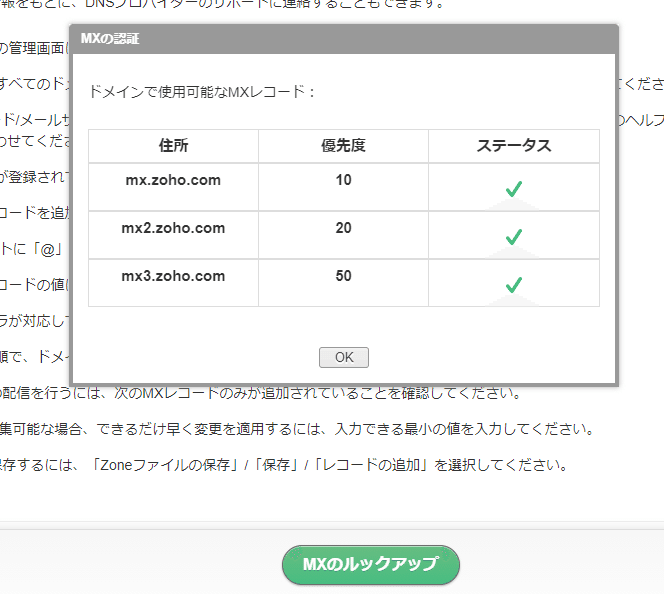The image size is (664, 594).
Task: Select the mx2.zoho.com address cell
Action: click(173, 235)
